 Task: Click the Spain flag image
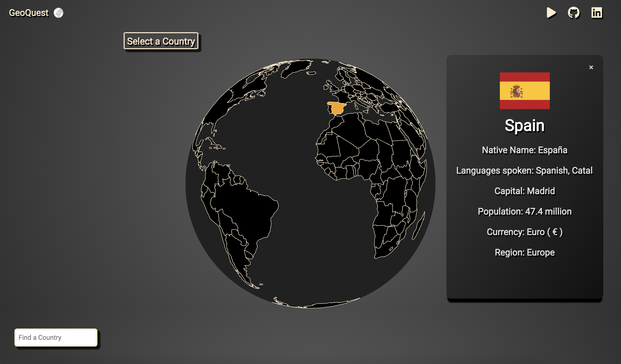[525, 91]
